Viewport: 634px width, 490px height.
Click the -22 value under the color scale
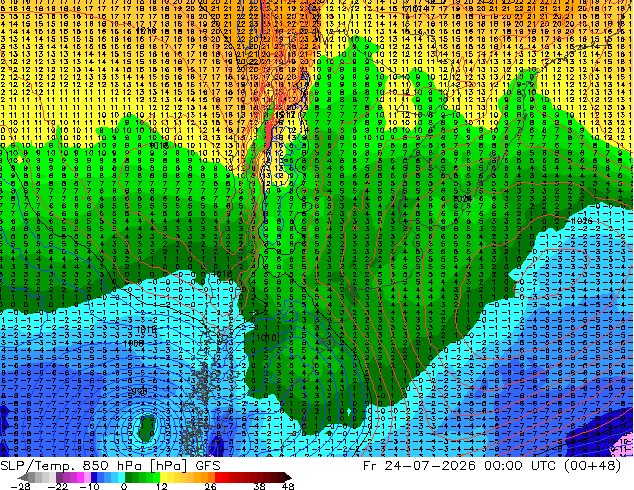coord(58,486)
